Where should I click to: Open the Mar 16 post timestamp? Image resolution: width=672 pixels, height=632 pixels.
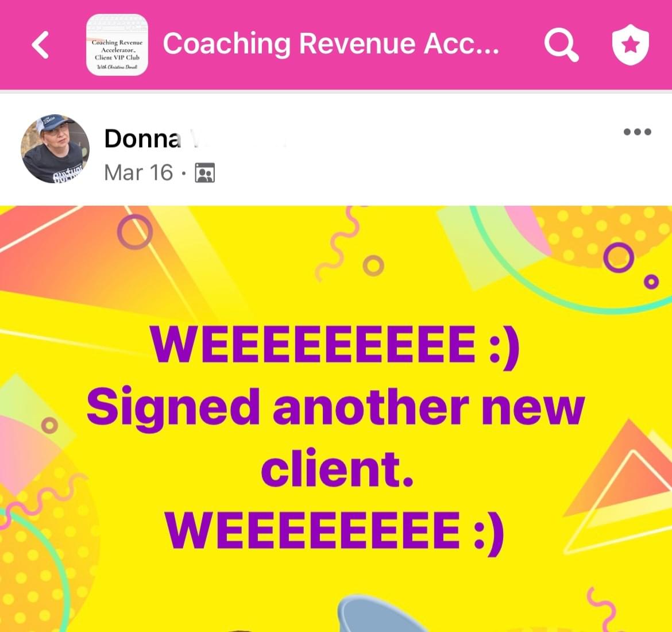pyautogui.click(x=138, y=172)
